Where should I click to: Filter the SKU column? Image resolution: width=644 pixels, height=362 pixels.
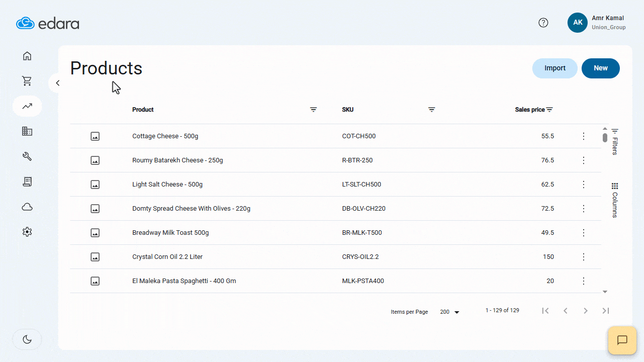click(x=432, y=110)
